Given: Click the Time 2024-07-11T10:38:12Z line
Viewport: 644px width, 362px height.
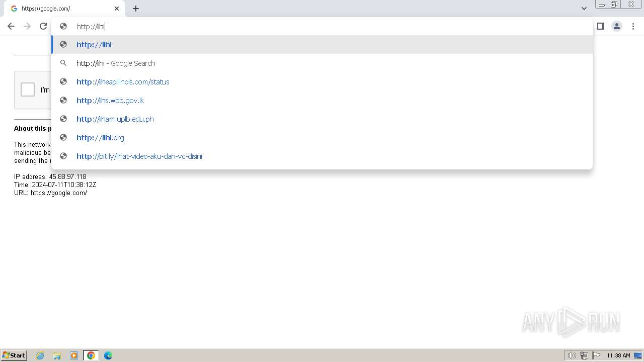Looking at the screenshot, I should pos(55,185).
